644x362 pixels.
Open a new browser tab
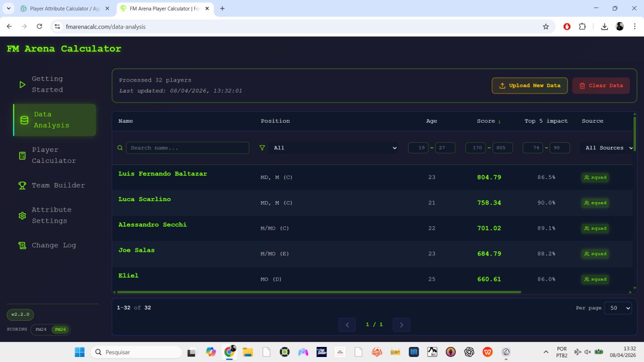click(x=222, y=9)
